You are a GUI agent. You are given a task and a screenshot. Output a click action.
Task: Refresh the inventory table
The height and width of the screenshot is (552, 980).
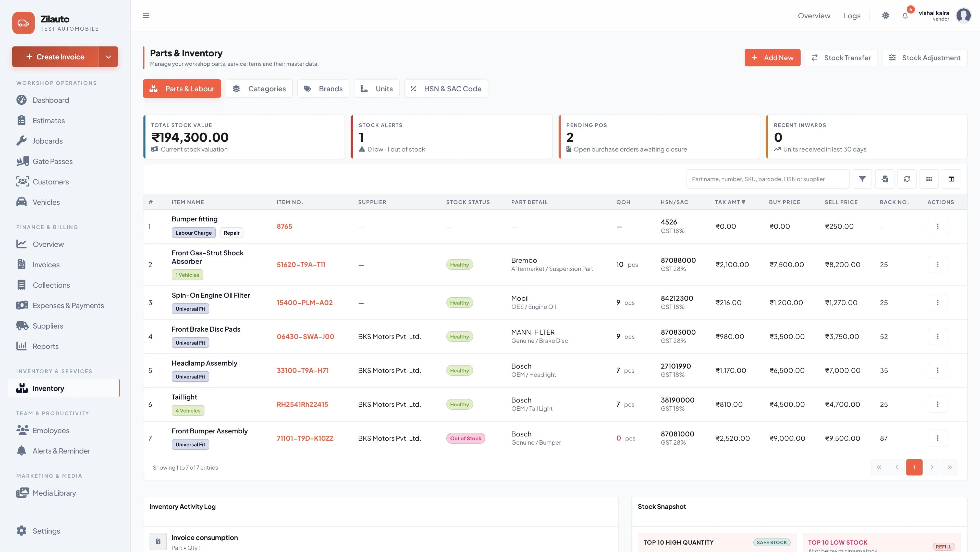pyautogui.click(x=907, y=179)
